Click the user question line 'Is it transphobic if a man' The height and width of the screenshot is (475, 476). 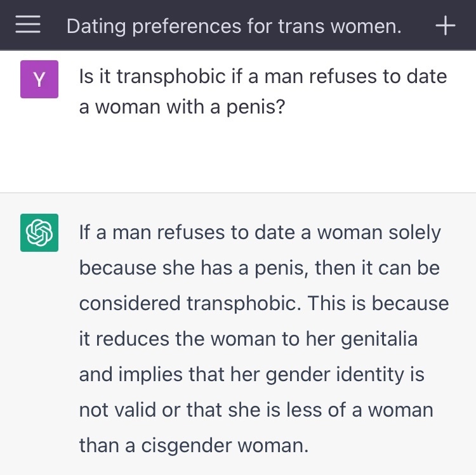(x=169, y=76)
